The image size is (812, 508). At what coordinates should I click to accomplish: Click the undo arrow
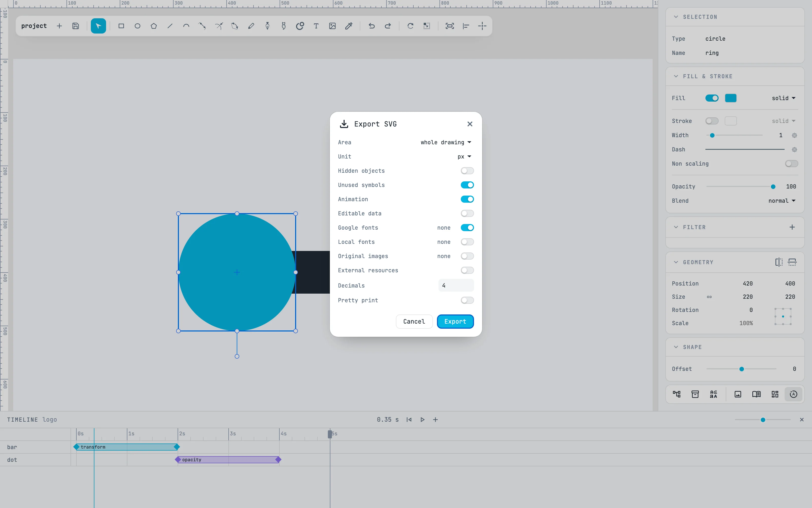pyautogui.click(x=371, y=26)
